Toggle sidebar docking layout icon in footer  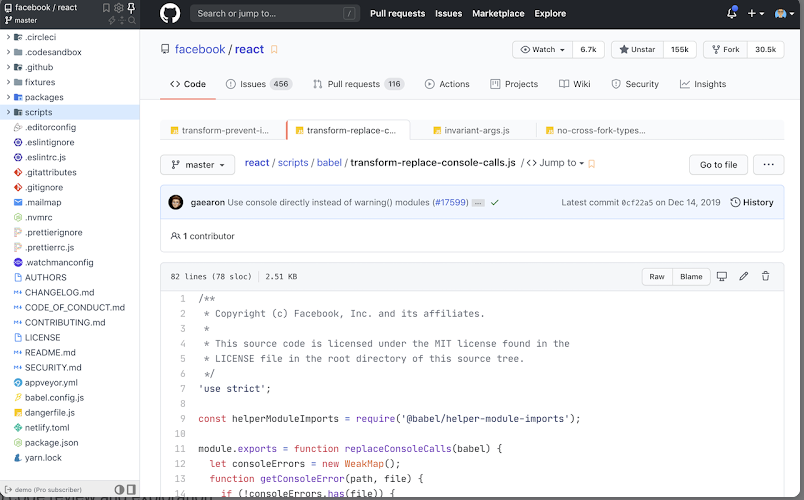[131, 489]
